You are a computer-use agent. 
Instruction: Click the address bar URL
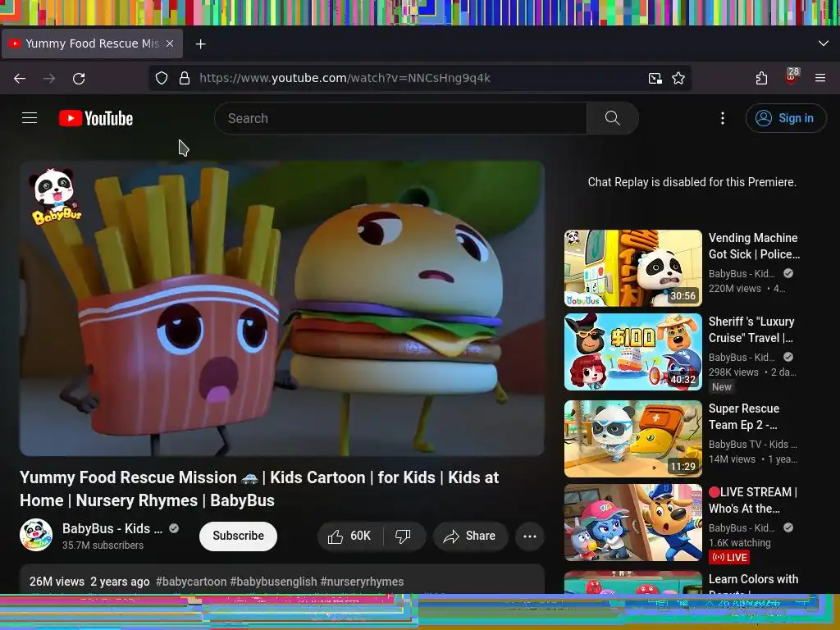(x=345, y=78)
